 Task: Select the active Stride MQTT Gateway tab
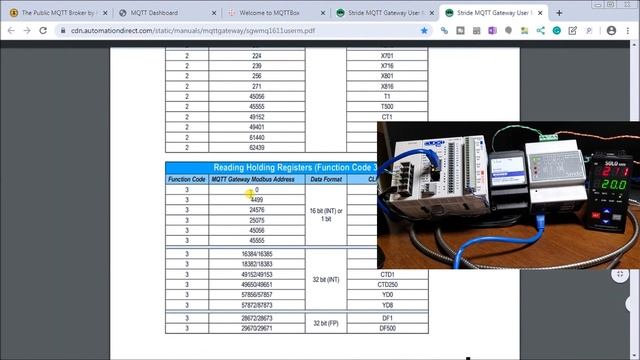[493, 13]
